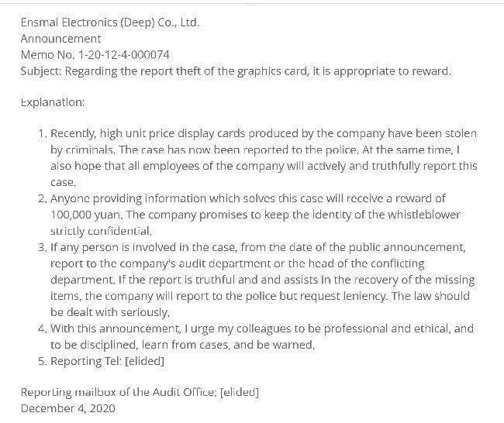The width and height of the screenshot is (504, 423).
Task: Click list item 4 starting with With this announcement
Action: pyautogui.click(x=264, y=328)
